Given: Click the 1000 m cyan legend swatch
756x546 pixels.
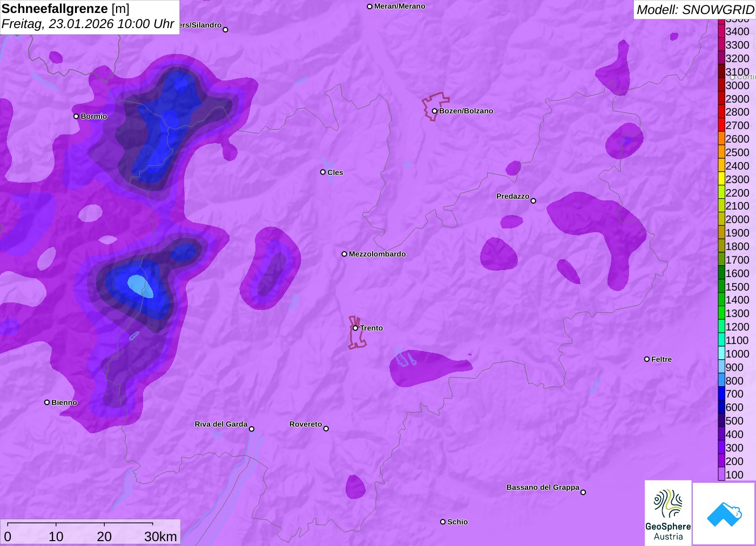Looking at the screenshot, I should (x=721, y=354).
